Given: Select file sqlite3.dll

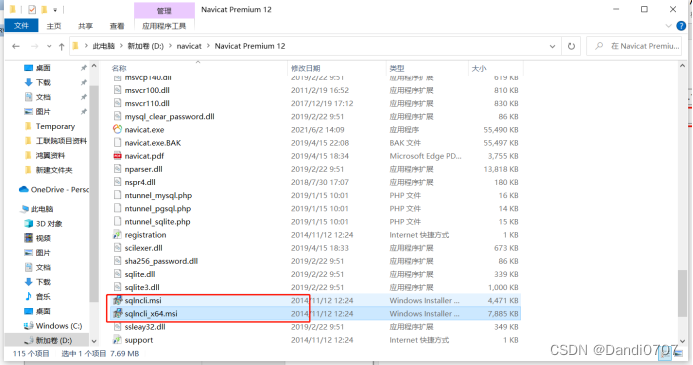Looking at the screenshot, I should [x=141, y=287].
